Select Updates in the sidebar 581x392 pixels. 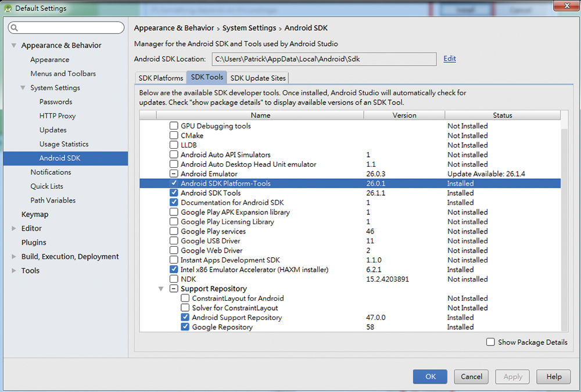pyautogui.click(x=53, y=130)
